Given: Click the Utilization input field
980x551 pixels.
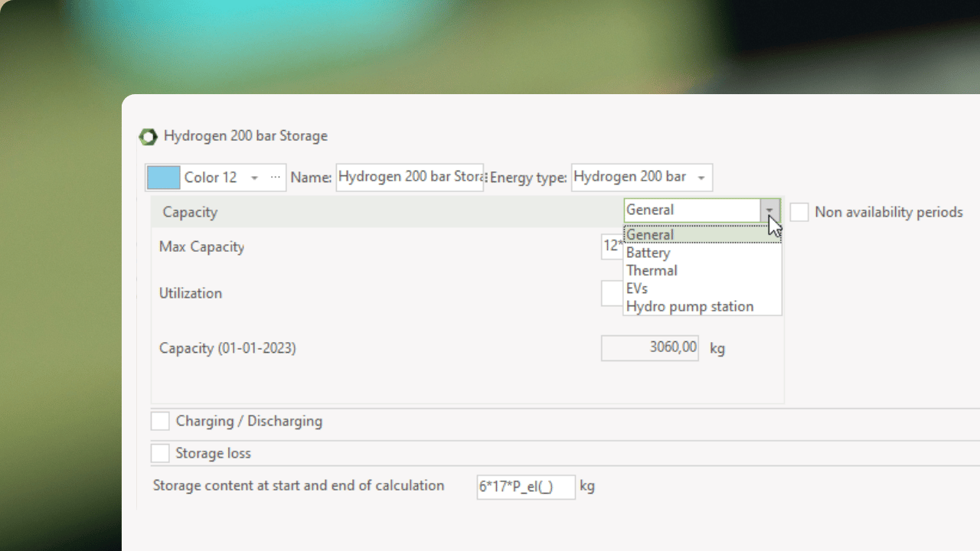Looking at the screenshot, I should (612, 293).
